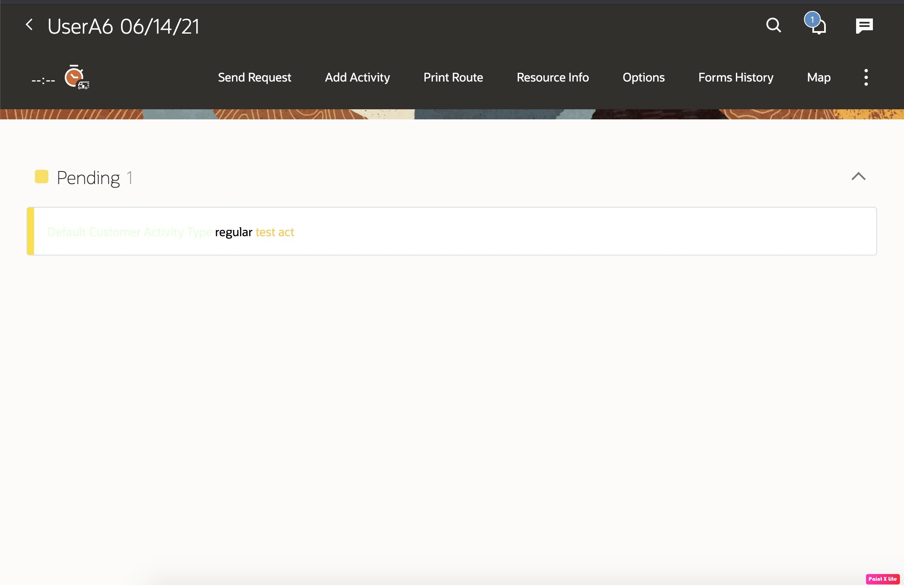
Task: Open Resource Info
Action: tap(553, 77)
